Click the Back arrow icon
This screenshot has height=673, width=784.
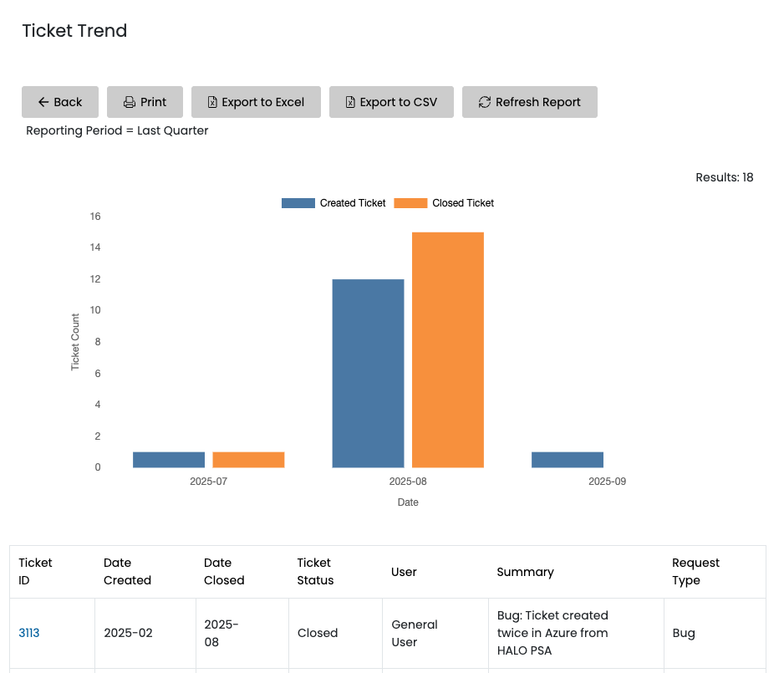(43, 102)
